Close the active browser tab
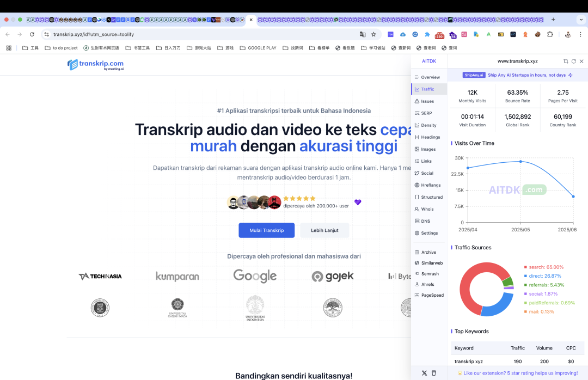Image resolution: width=588 pixels, height=380 pixels. click(251, 20)
